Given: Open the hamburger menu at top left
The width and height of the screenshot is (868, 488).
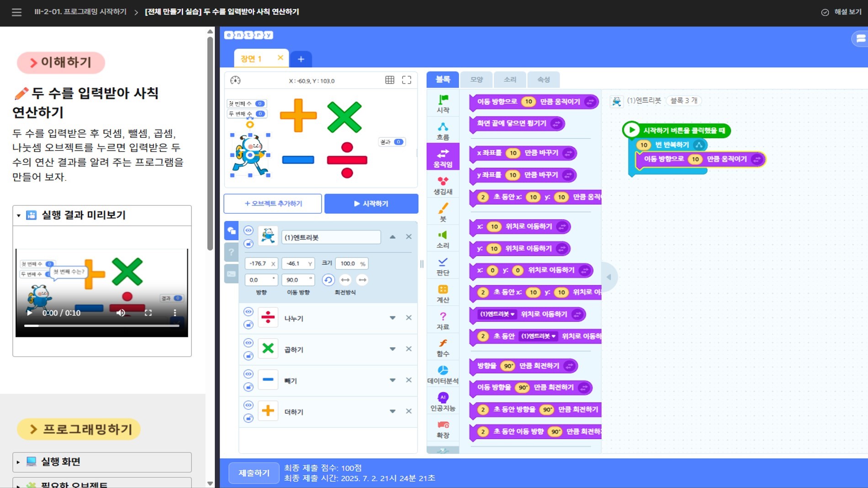Looking at the screenshot, I should [x=16, y=12].
